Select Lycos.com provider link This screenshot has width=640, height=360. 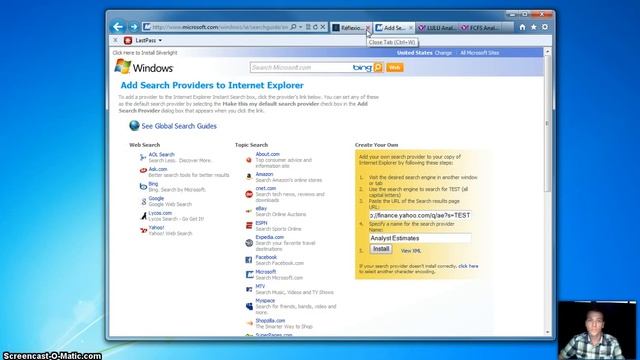coord(160,213)
